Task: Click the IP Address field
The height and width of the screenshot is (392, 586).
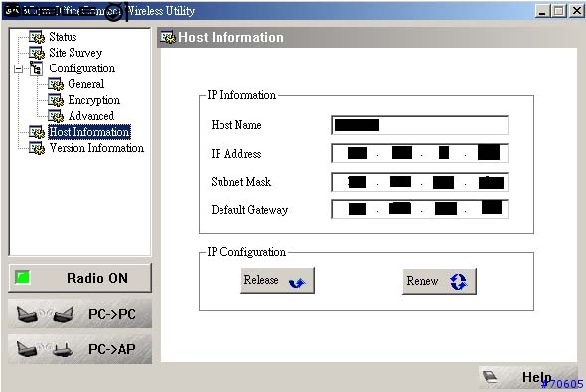Action: coord(420,153)
